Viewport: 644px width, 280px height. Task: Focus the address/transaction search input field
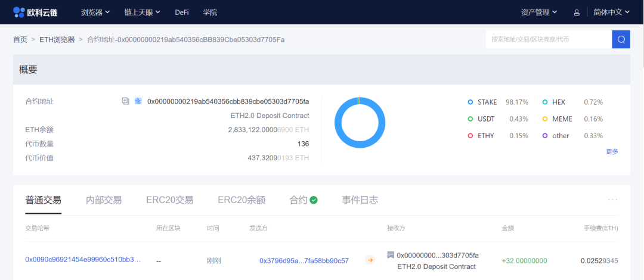tap(549, 39)
